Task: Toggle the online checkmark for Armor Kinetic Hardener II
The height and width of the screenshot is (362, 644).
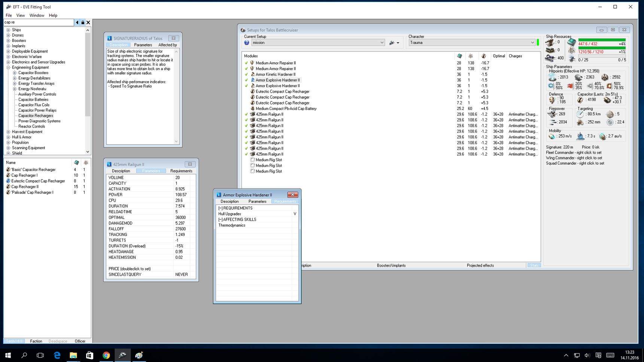Action: 246,74
